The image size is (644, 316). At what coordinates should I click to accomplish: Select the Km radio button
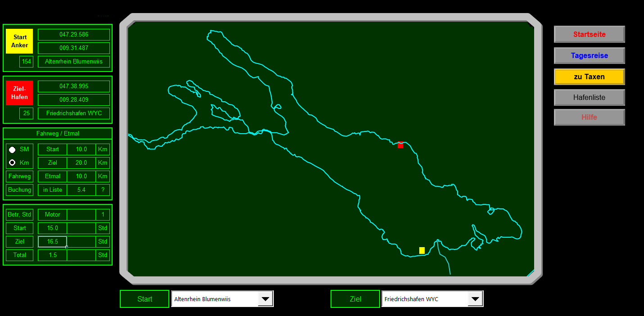(x=12, y=163)
